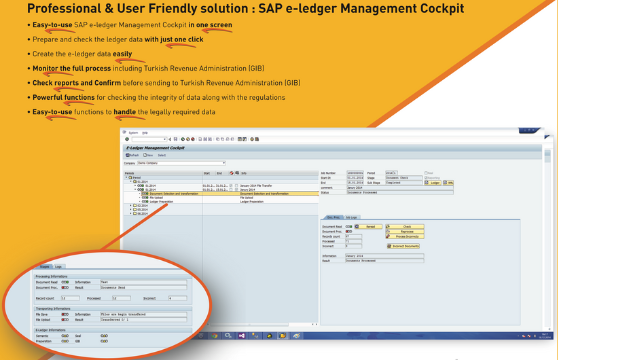Click the Next Page navigation icon
Screen dimensions: 640x360
coord(227,139)
